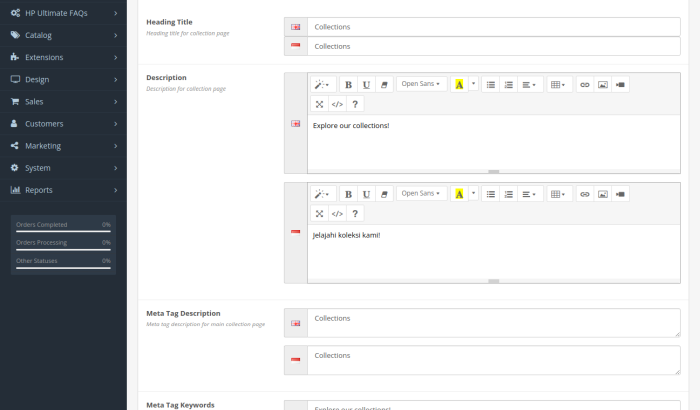This screenshot has width=700, height=410.
Task: Toggle Bold in English description editor
Action: coord(348,84)
